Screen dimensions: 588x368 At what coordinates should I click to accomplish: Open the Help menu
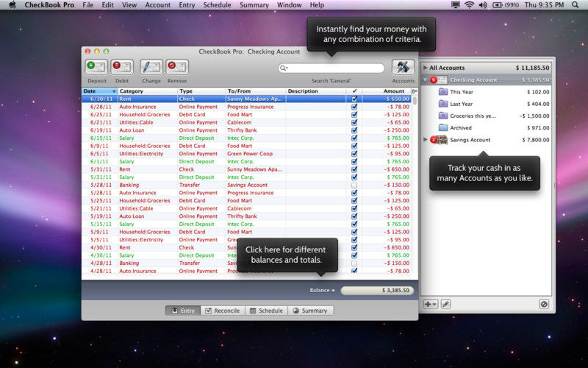pyautogui.click(x=317, y=5)
